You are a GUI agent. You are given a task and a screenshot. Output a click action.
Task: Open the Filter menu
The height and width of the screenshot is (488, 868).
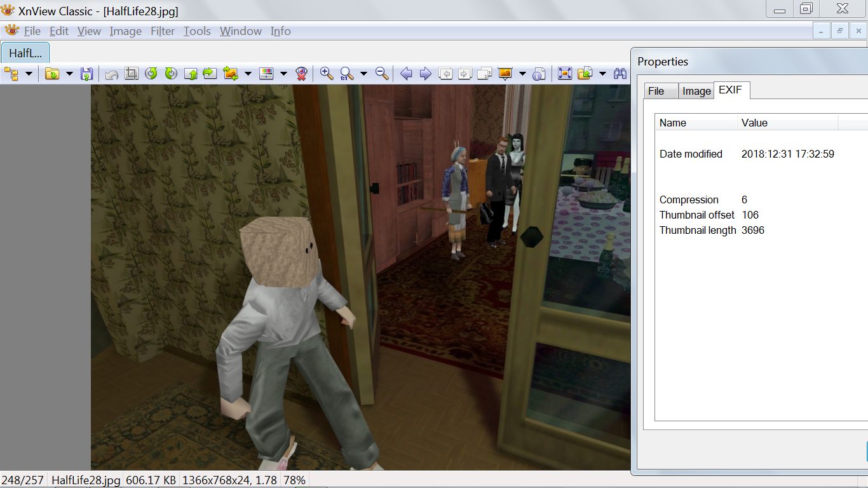(x=163, y=31)
